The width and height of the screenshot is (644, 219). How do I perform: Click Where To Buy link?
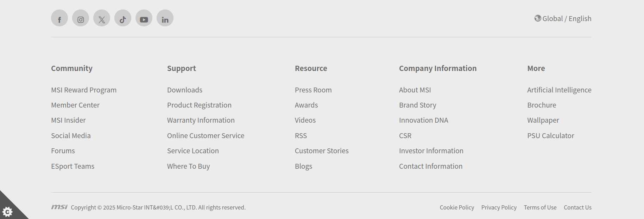pos(188,166)
